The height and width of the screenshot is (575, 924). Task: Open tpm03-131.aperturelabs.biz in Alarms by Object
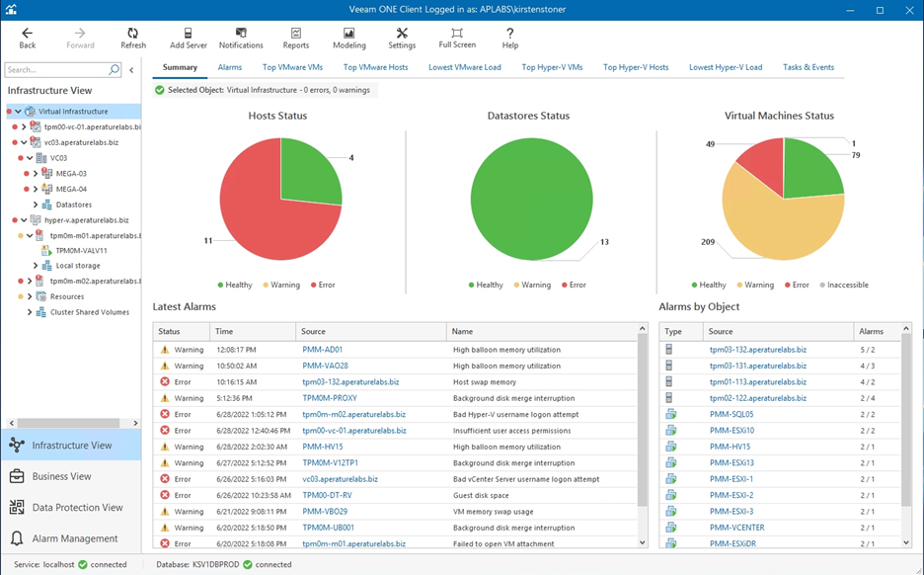coord(758,366)
